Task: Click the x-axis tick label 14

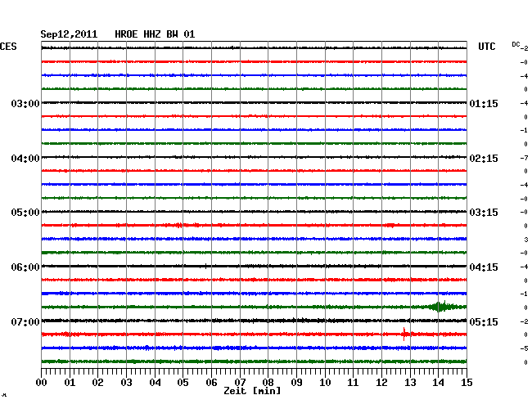Action: pos(438,382)
